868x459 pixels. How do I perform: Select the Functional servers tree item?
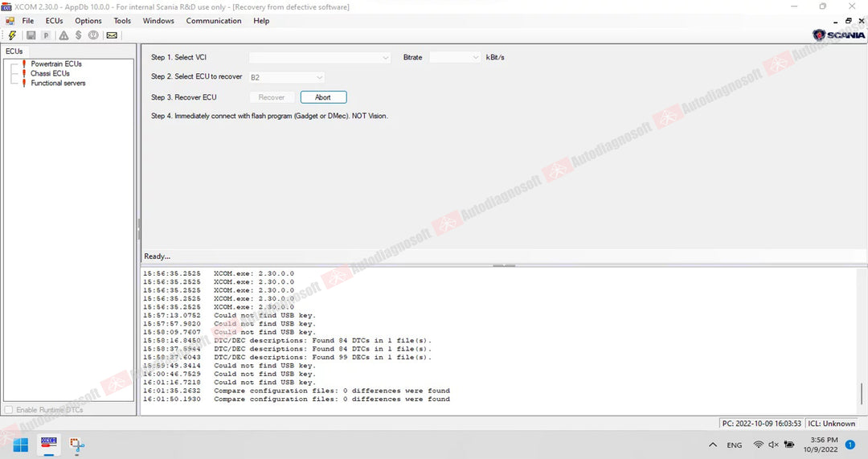click(x=58, y=83)
